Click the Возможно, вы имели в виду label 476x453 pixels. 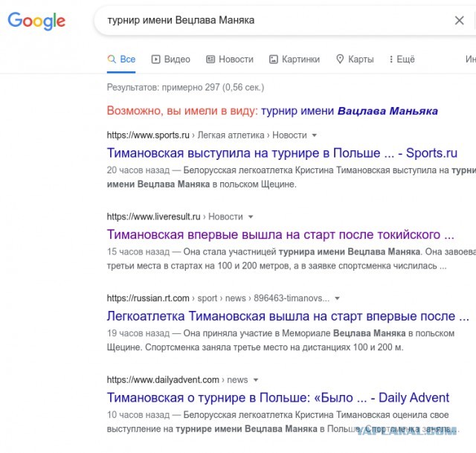(182, 111)
